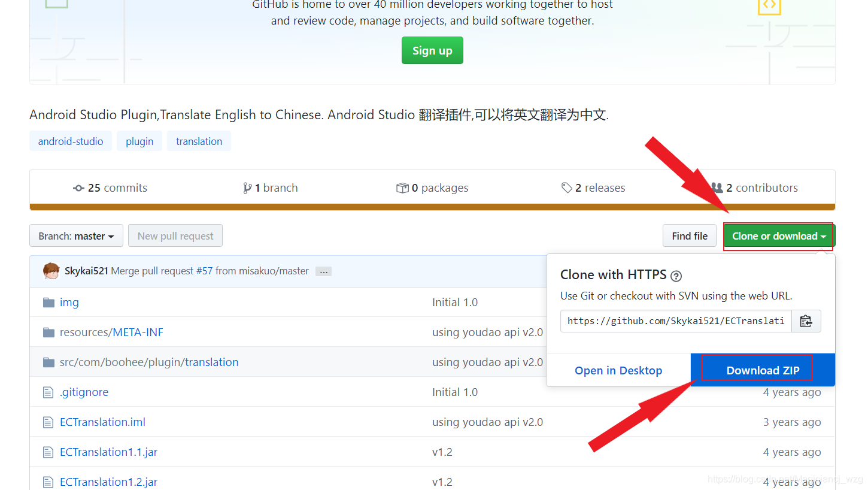
Task: Click the releases tag icon
Action: click(566, 188)
